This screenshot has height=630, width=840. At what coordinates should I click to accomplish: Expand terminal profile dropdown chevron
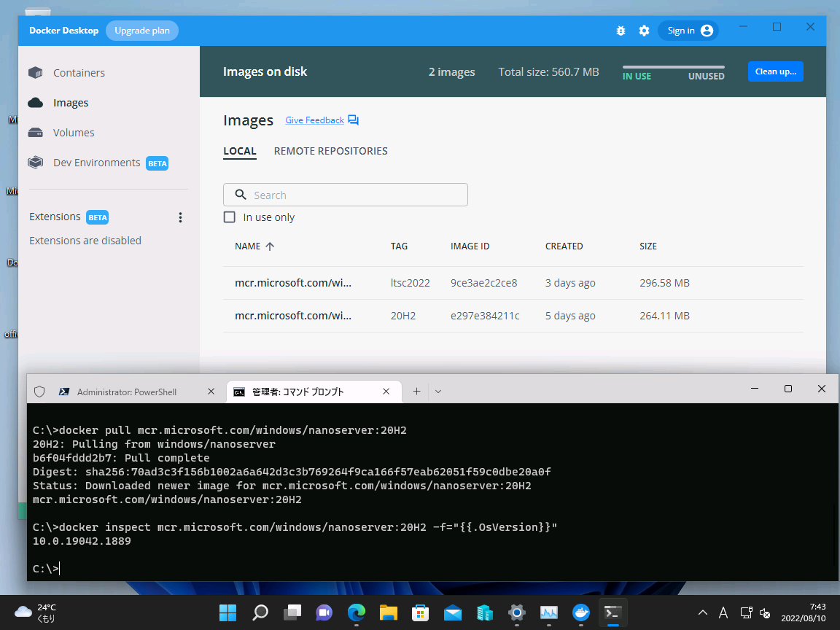(438, 392)
